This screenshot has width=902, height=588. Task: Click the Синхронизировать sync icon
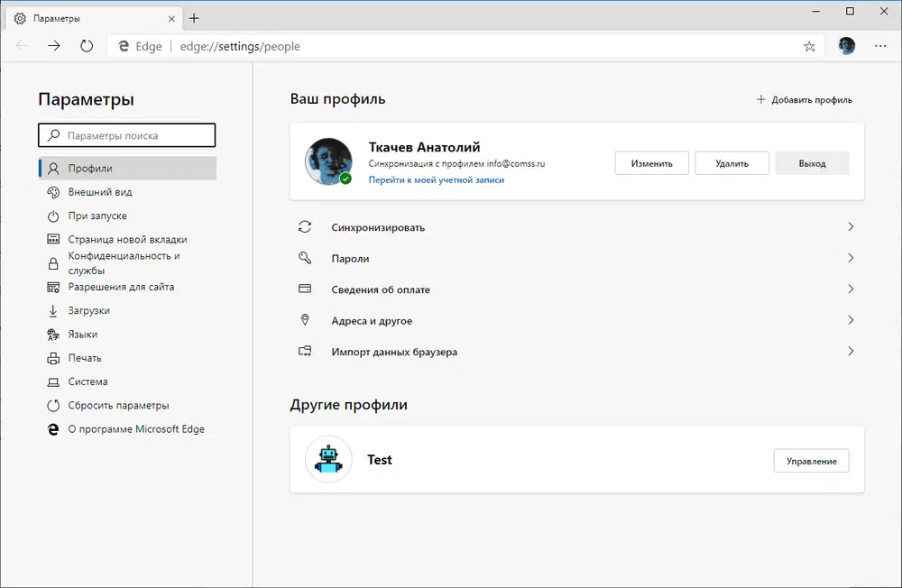306,227
